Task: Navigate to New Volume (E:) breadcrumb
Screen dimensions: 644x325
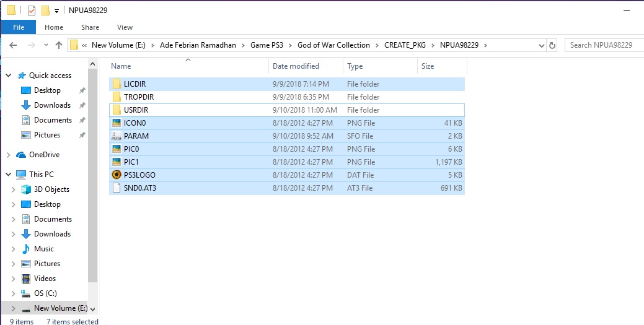Action: click(118, 45)
